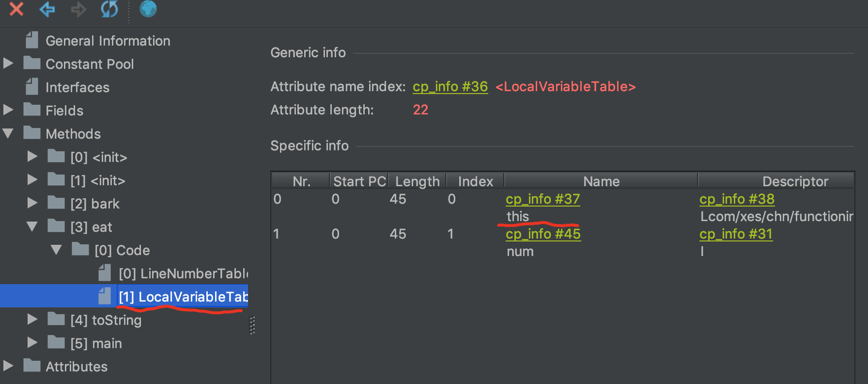
Task: Click the gray forward arrow icon
Action: (x=78, y=9)
